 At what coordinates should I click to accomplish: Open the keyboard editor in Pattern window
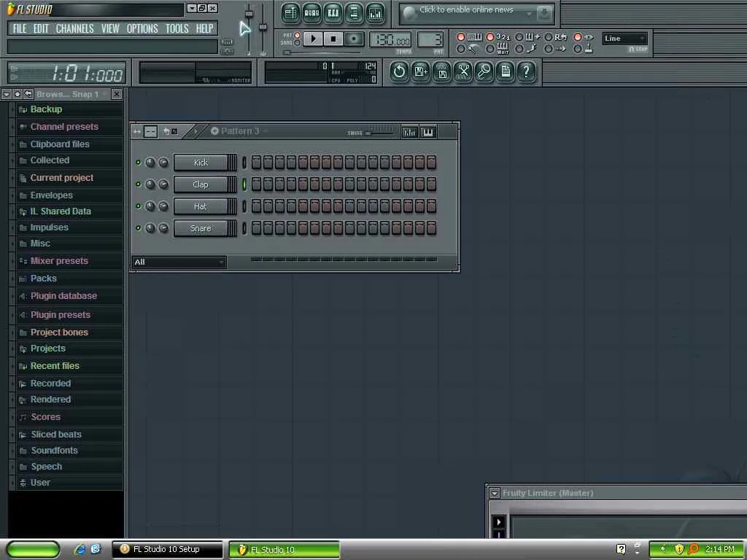(x=427, y=132)
